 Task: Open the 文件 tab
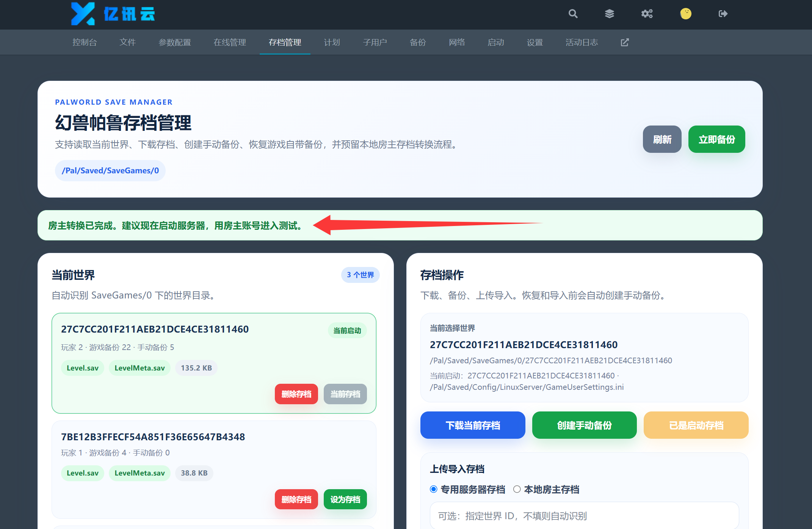pyautogui.click(x=128, y=42)
